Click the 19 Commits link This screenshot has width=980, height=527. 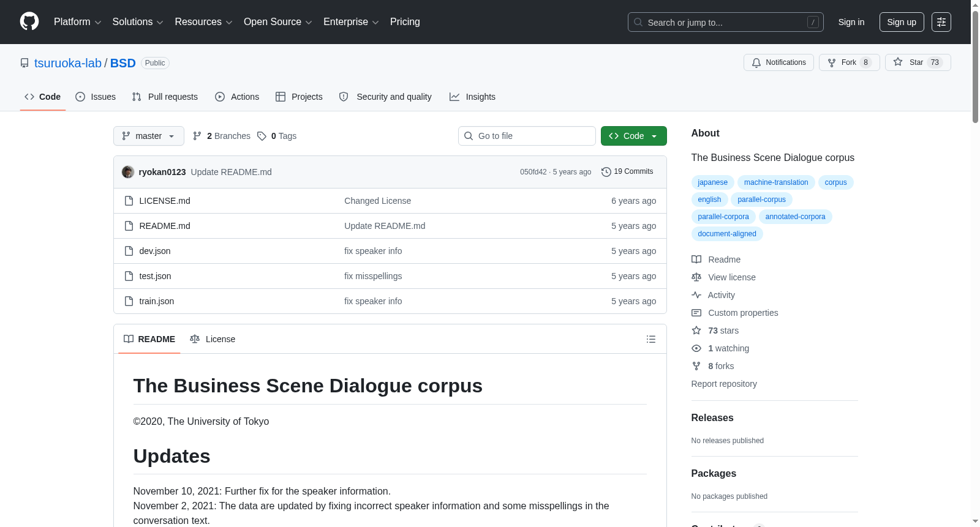627,172
